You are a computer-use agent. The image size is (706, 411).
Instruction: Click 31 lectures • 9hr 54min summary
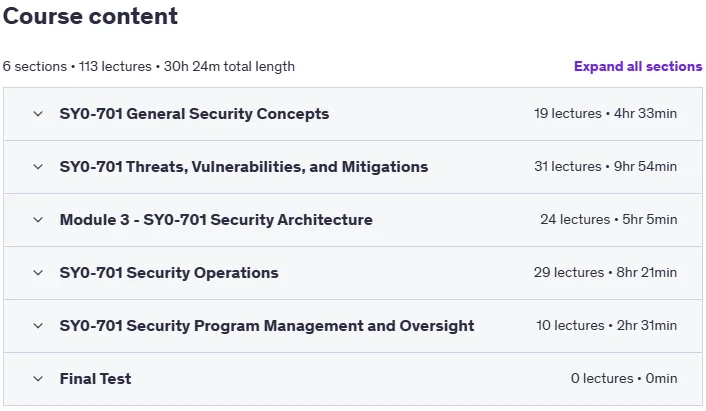point(605,167)
